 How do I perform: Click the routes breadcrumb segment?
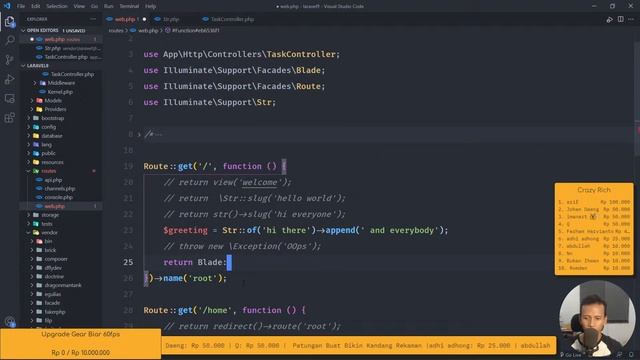click(x=116, y=31)
